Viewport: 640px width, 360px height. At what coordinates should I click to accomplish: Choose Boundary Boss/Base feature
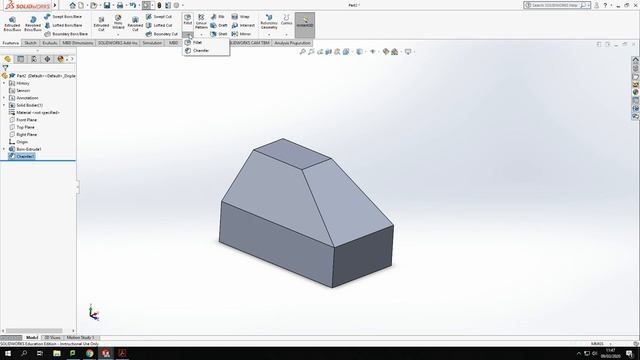66,34
